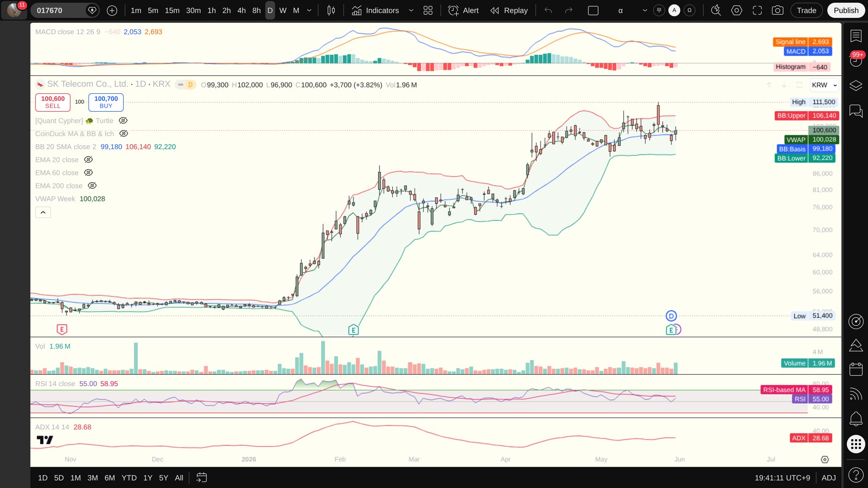This screenshot has width=868, height=488.
Task: Collapse the indicator legend with the chevron
Action: tap(43, 213)
